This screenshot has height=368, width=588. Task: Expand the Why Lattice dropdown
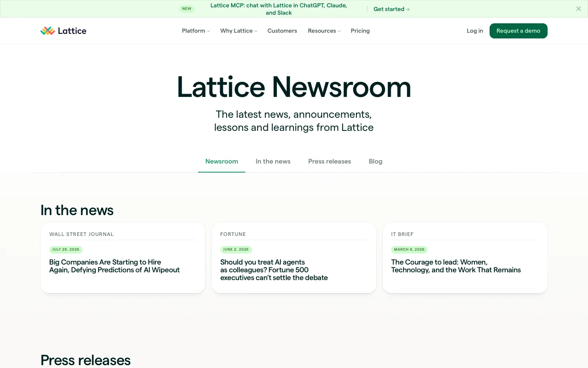pos(239,31)
